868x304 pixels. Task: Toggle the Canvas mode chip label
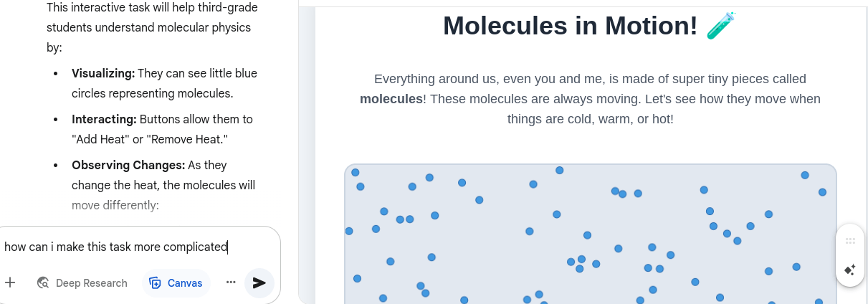185,283
